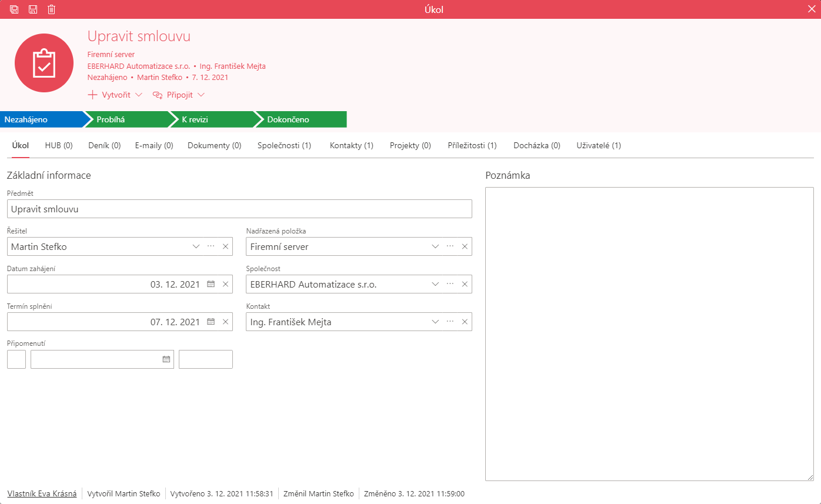Open the Řešitel dropdown arrow
Image resolution: width=821 pixels, height=504 pixels.
(x=196, y=246)
